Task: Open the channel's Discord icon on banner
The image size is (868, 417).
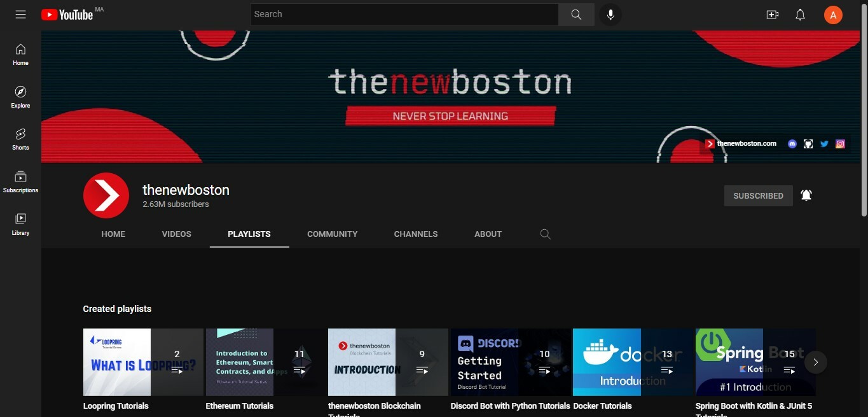Action: 792,144
